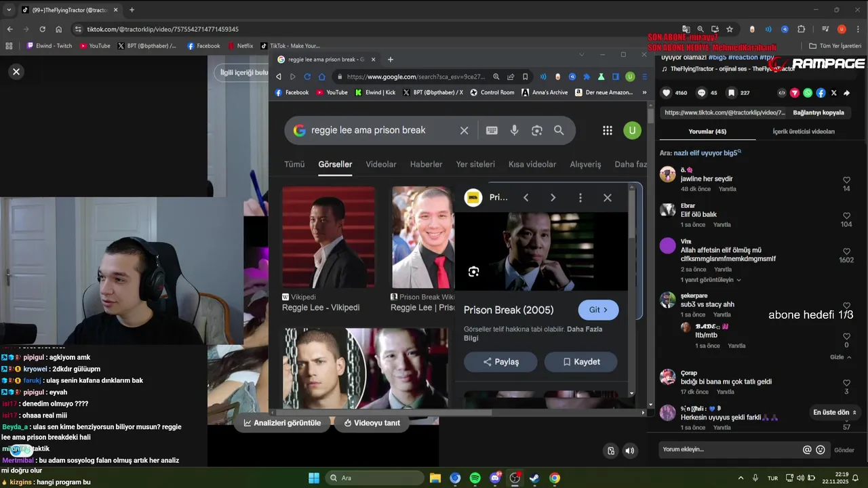Like the comment 'bıdığı bi bana mı çok tatlı geldi'
This screenshot has height=488, width=868.
[846, 383]
